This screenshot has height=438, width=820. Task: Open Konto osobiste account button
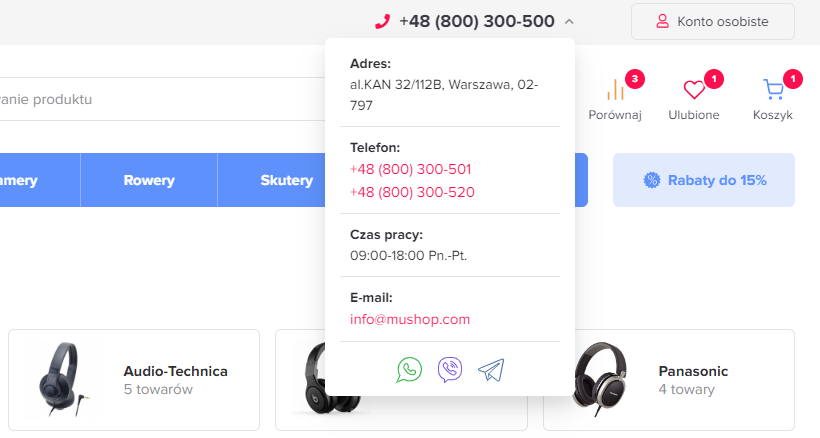(x=713, y=21)
